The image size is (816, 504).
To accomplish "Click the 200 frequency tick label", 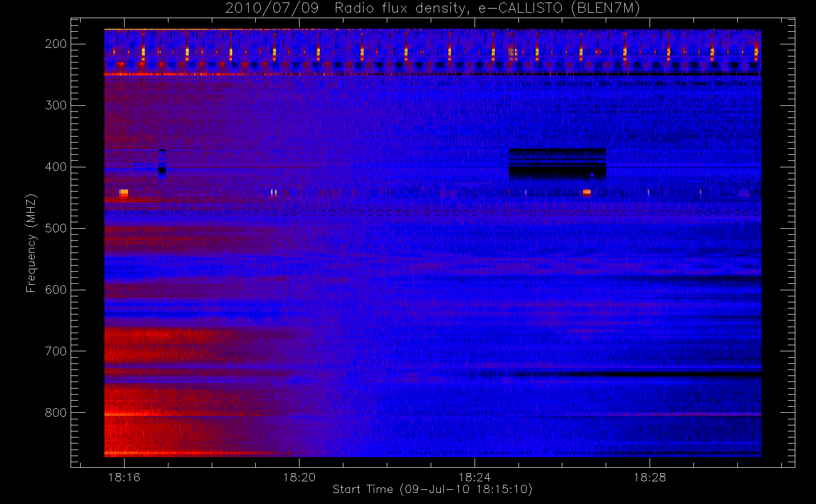I will [x=56, y=44].
